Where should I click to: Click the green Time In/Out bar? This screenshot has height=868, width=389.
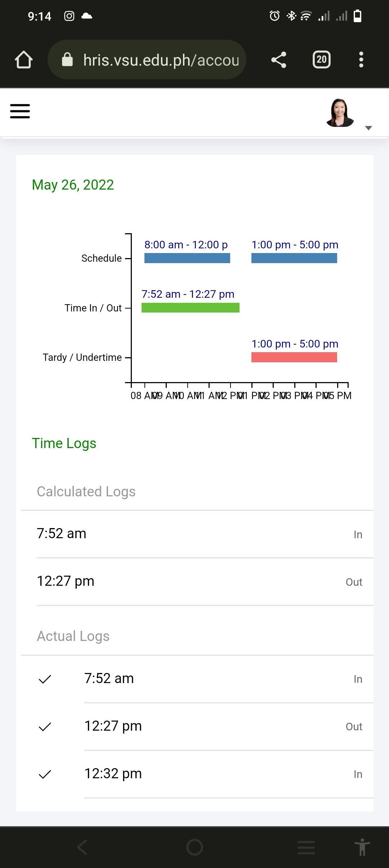[190, 307]
